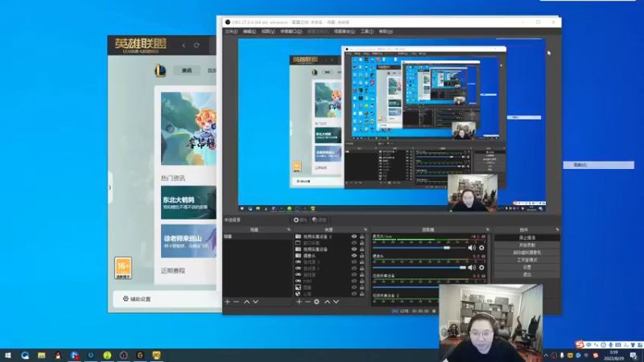Add a new scene with the plus icon
Viewport: 644px width, 362px height.
click(x=228, y=302)
